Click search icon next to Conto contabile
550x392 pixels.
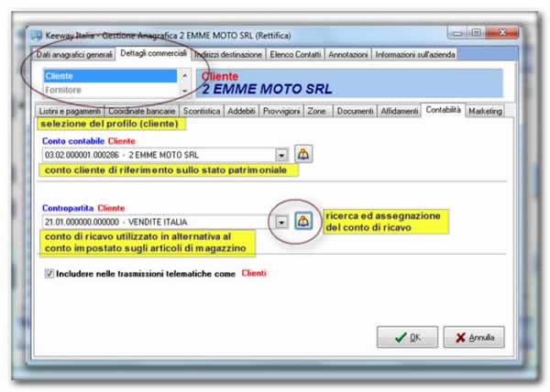303,155
